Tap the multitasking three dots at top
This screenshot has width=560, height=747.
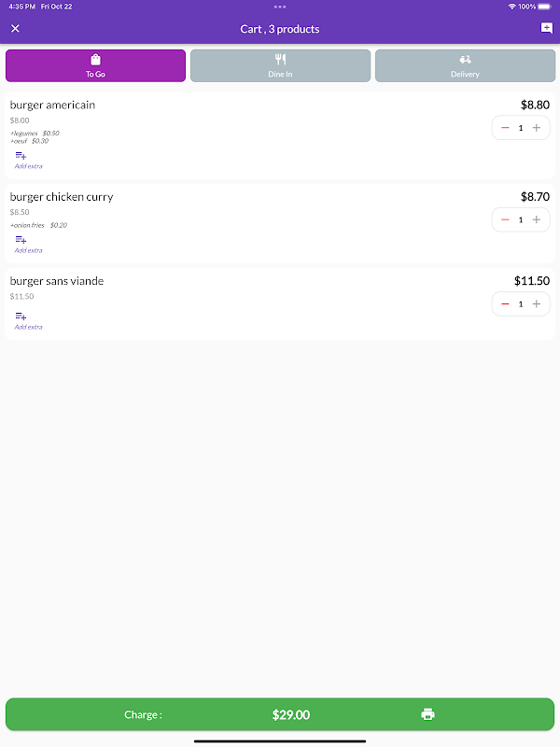point(280,7)
